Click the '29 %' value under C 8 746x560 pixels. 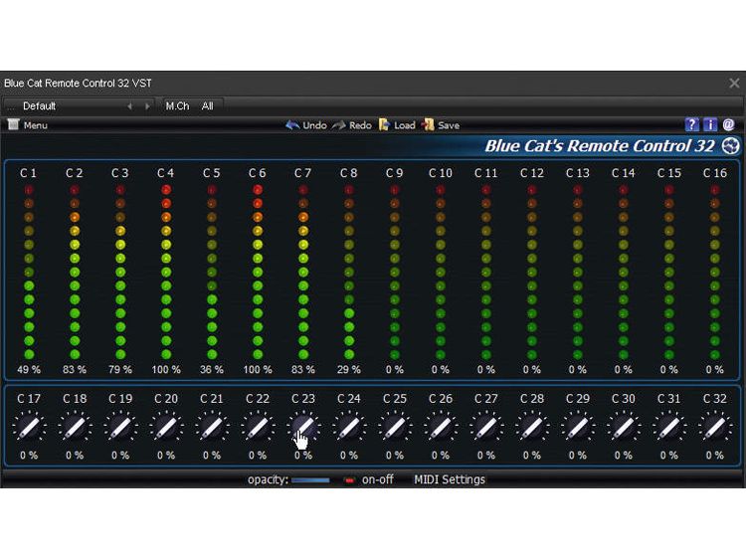tap(349, 370)
